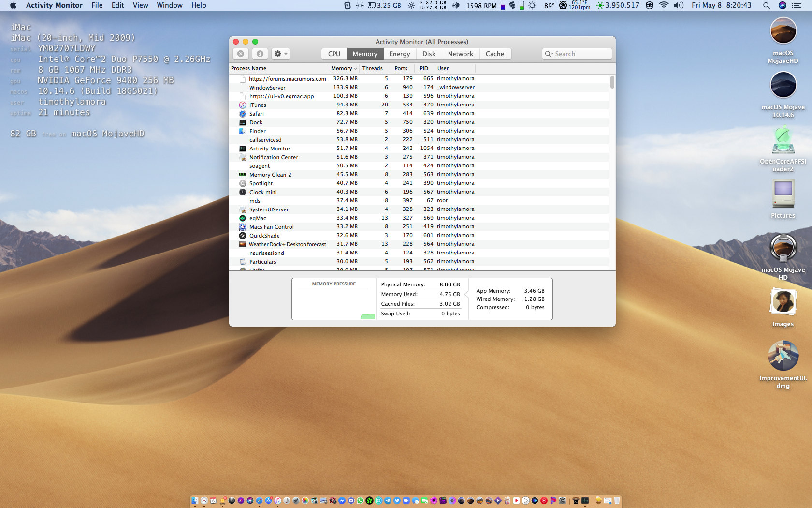Image resolution: width=812 pixels, height=508 pixels.
Task: Sort by the User column header
Action: coord(454,68)
